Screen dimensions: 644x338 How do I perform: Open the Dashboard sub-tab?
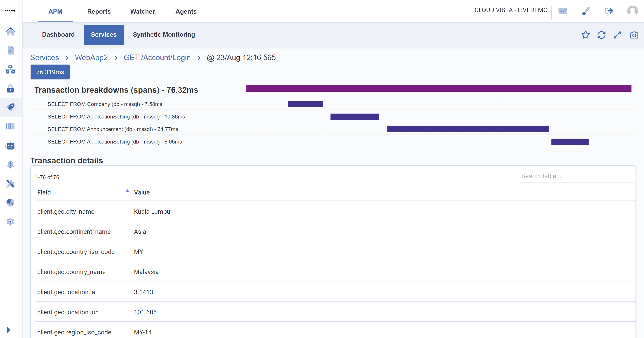point(58,34)
